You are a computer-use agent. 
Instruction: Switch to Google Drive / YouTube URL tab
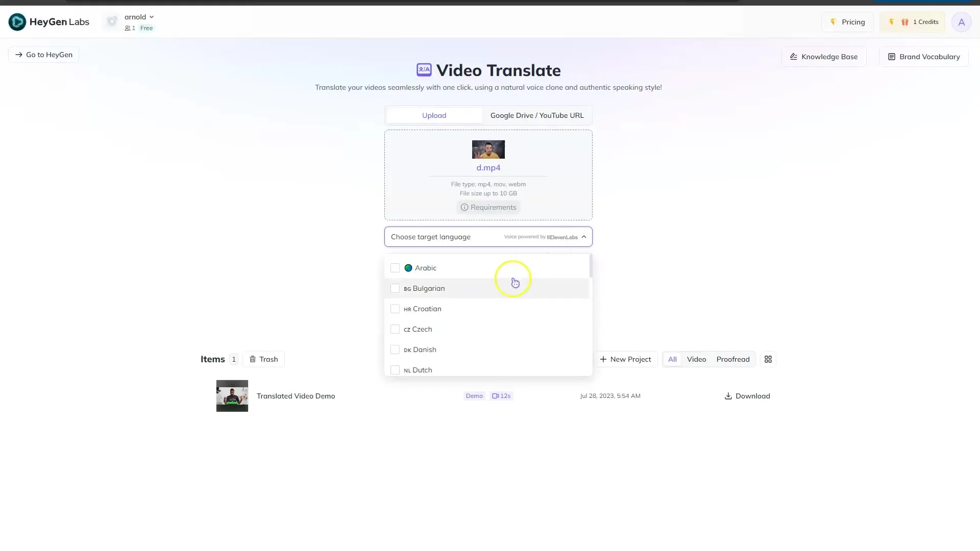click(x=537, y=115)
